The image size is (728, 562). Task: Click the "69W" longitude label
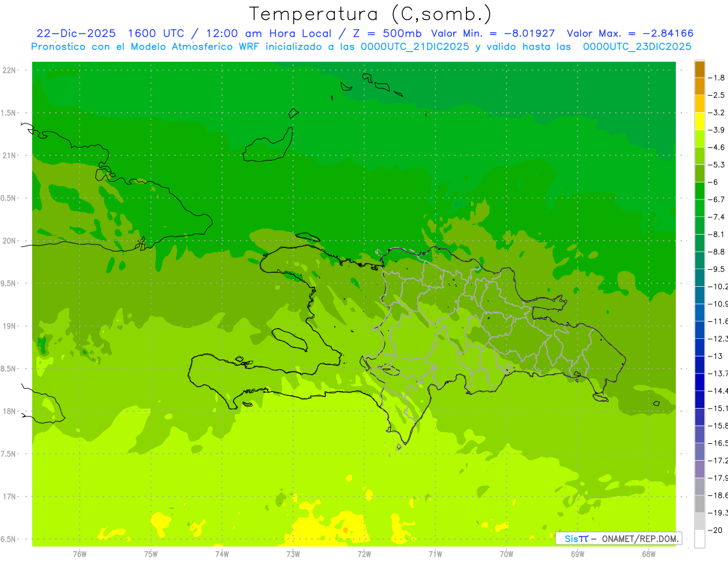(578, 554)
